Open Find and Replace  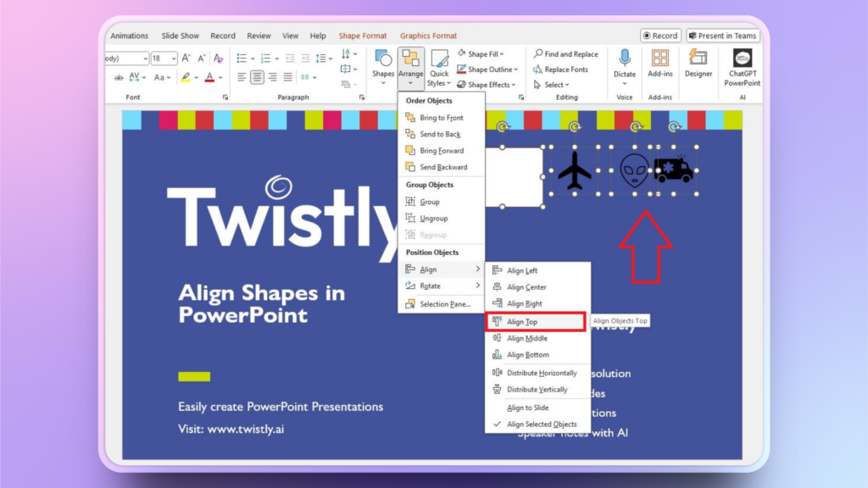565,53
